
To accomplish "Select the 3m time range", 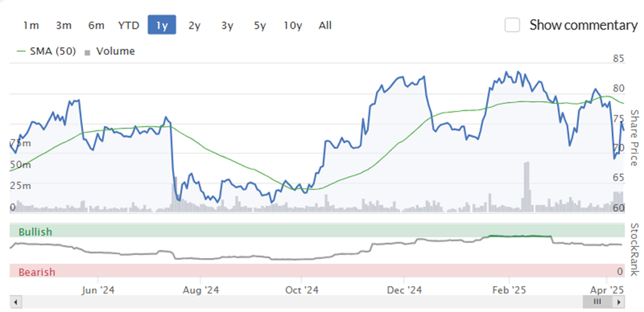I will (x=63, y=25).
